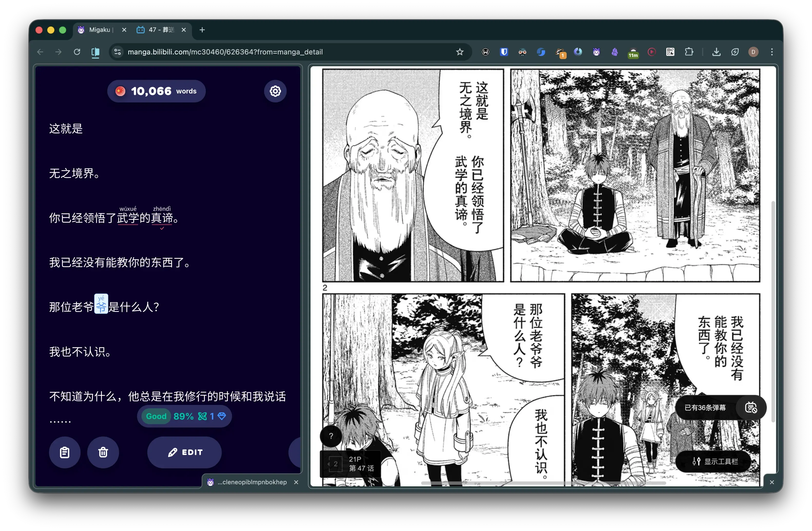The height and width of the screenshot is (531, 812).
Task: Click the Obsidian web clipper extension
Action: coord(614,52)
